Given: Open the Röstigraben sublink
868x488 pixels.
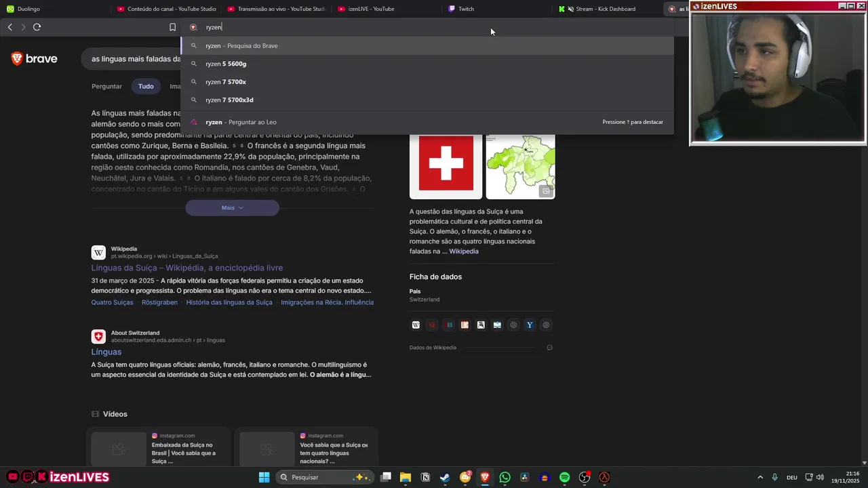Looking at the screenshot, I should click(x=159, y=302).
